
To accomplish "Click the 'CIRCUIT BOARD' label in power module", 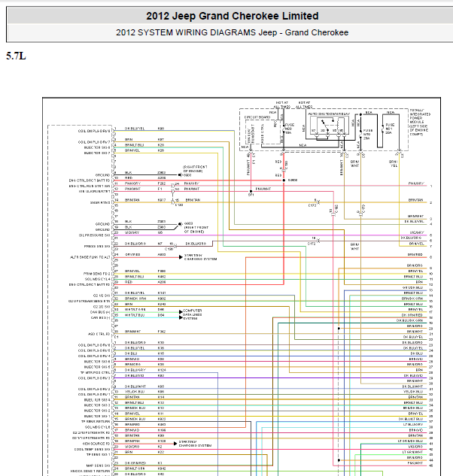I will click(x=257, y=117).
